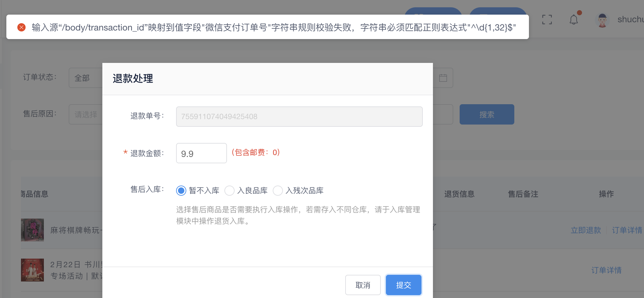The image size is (644, 298).
Task: Open the notifications bell
Action: click(x=573, y=20)
